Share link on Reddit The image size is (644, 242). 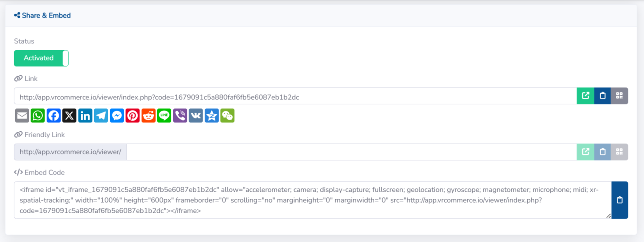click(x=148, y=116)
